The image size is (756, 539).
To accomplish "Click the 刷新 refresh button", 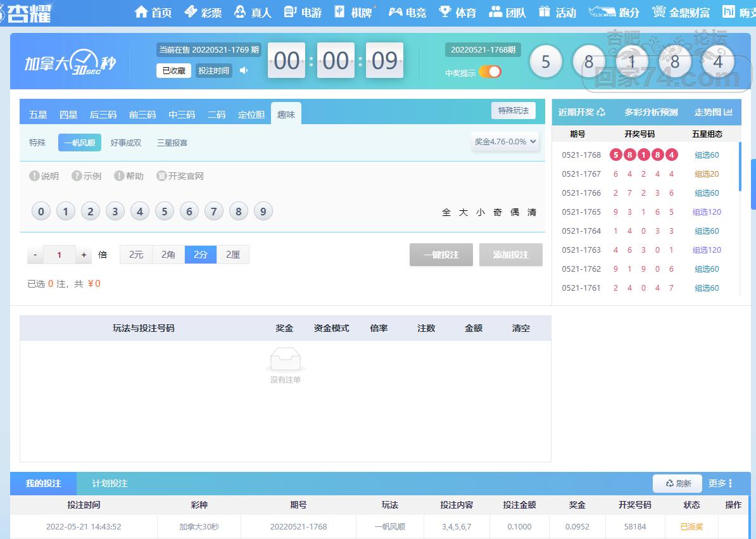I will [x=677, y=483].
